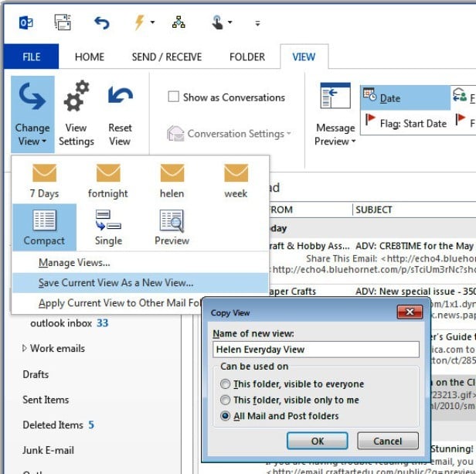Switch to the SEND / RECEIVE tab

point(167,56)
